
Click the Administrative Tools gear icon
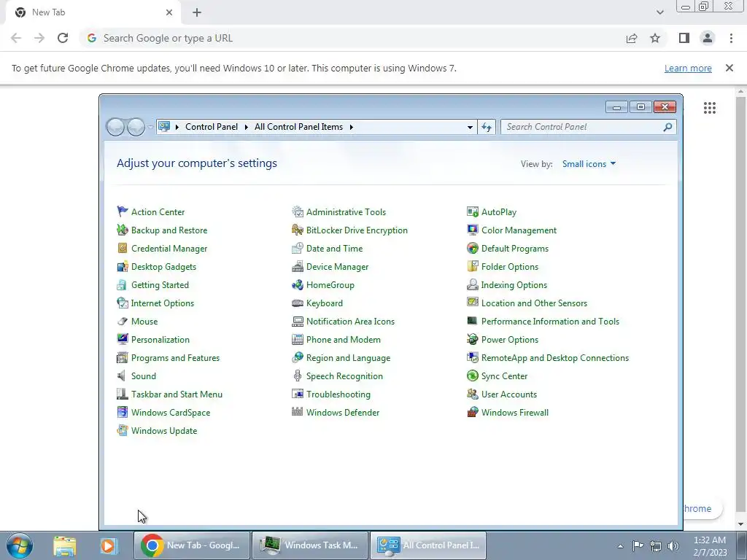[298, 211]
